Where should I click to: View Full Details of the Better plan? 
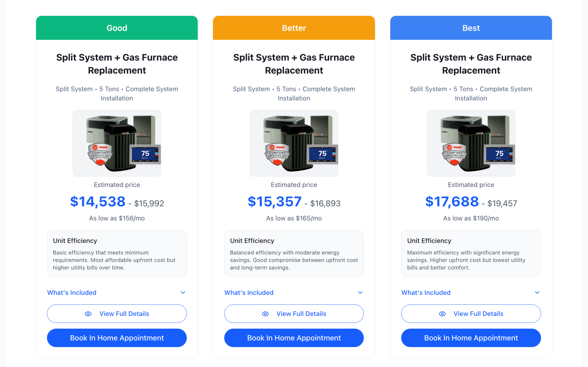coord(301,314)
